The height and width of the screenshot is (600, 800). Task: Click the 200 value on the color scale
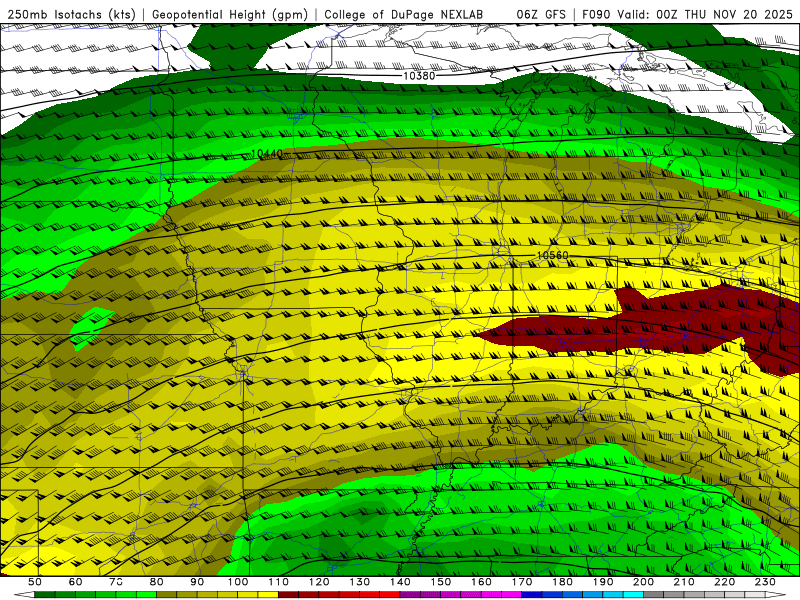[643, 582]
